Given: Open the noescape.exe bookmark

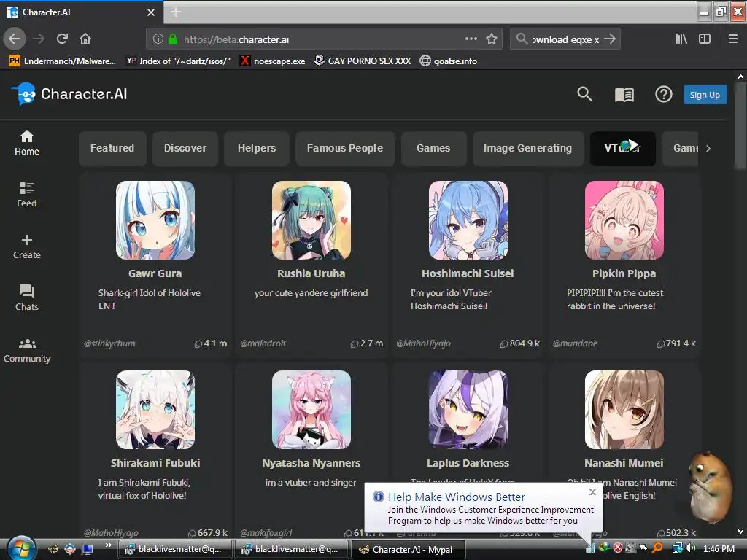Looking at the screenshot, I should point(273,61).
